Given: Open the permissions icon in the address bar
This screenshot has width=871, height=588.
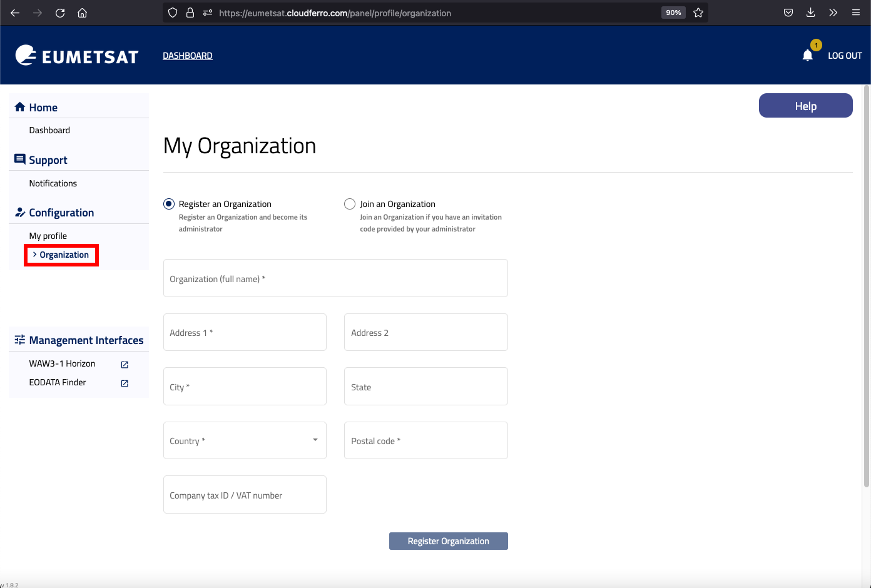Looking at the screenshot, I should (208, 13).
